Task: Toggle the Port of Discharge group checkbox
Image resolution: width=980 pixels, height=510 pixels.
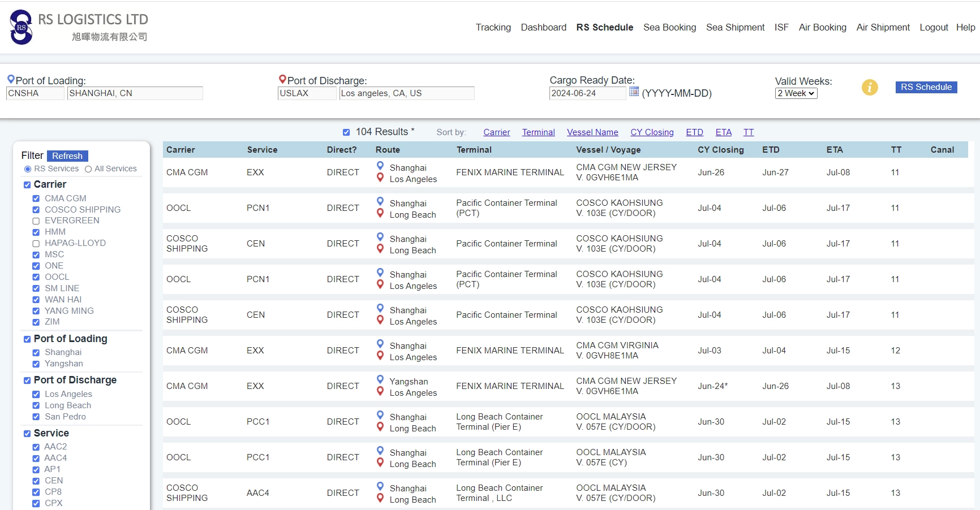Action: tap(27, 381)
